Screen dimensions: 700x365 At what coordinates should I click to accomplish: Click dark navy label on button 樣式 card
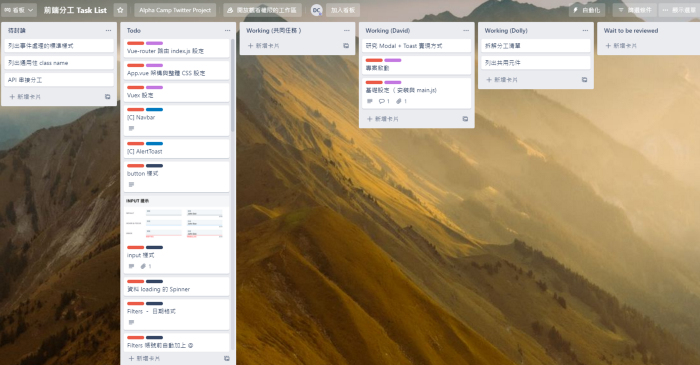[x=154, y=166]
